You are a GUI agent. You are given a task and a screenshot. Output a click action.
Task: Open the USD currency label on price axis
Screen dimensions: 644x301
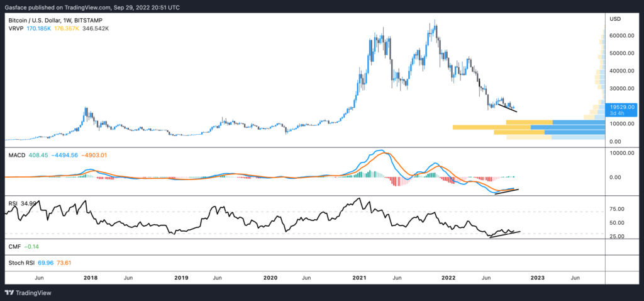[x=615, y=20]
